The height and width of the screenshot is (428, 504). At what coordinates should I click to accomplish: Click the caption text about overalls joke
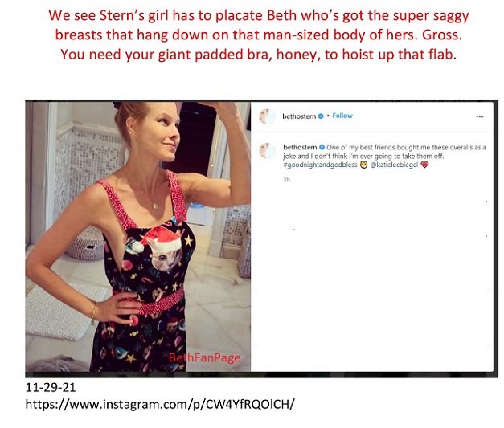coord(384,152)
